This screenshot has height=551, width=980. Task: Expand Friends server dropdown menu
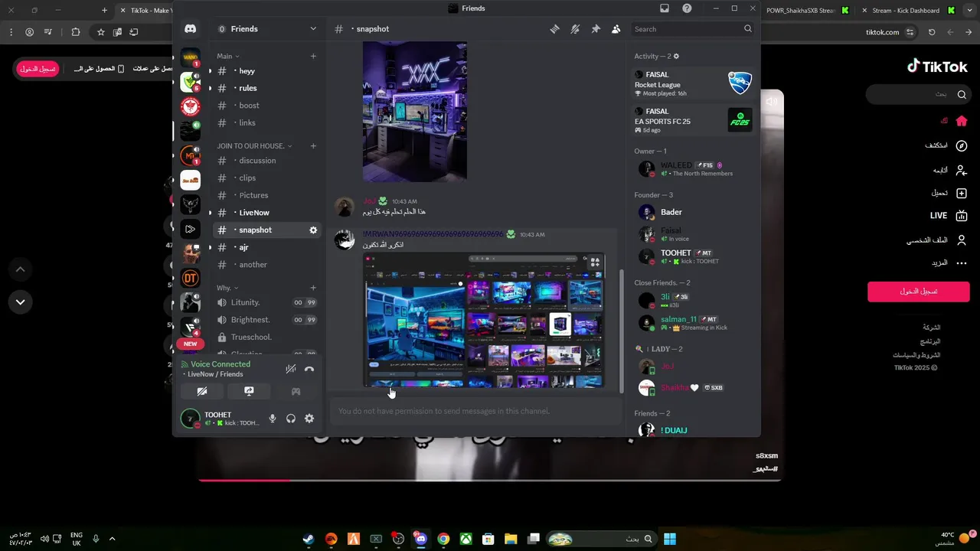pos(313,29)
